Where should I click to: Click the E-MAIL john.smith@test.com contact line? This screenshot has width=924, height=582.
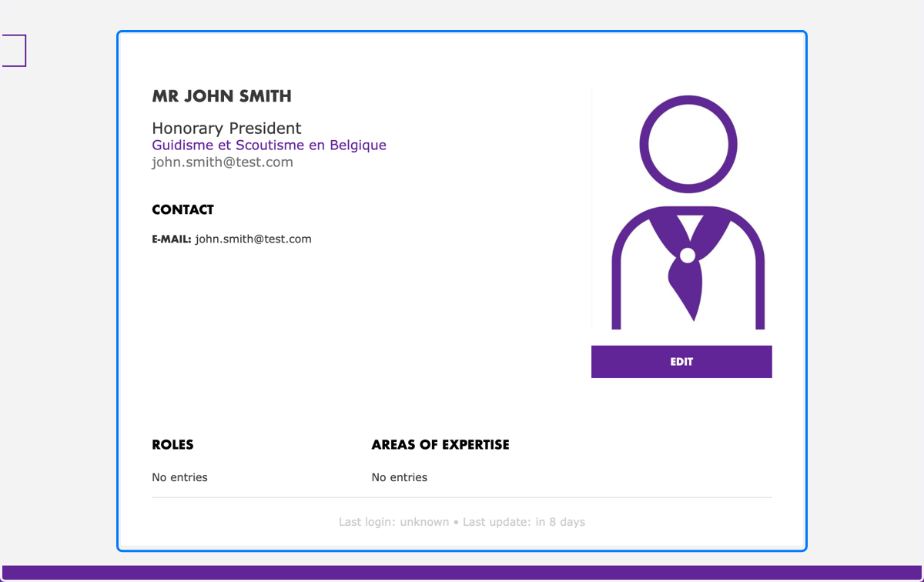pyautogui.click(x=232, y=239)
